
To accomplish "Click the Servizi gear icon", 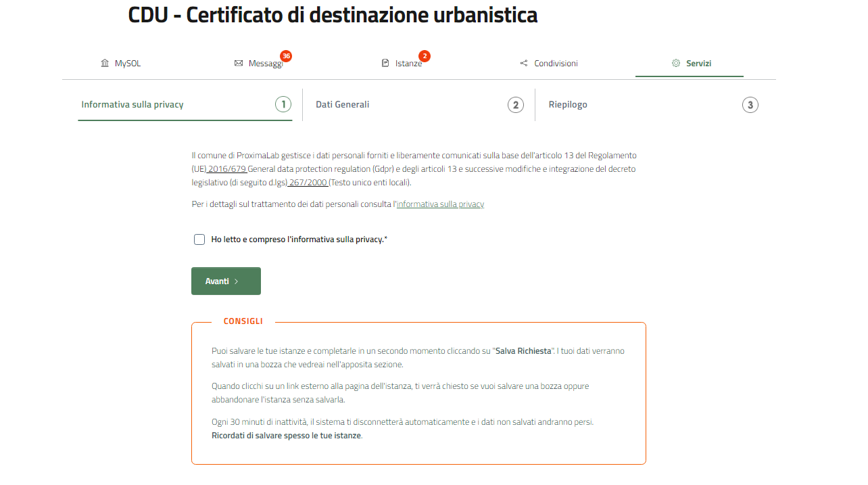I will [675, 64].
